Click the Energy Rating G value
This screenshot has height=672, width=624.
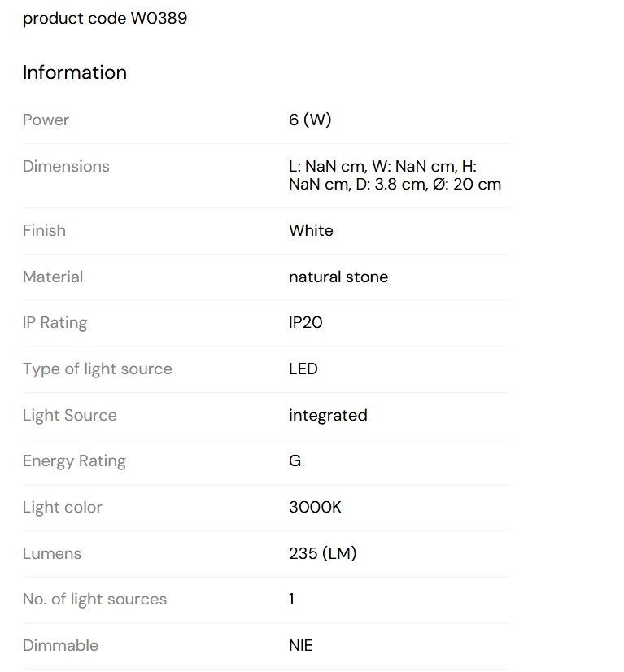pos(295,460)
